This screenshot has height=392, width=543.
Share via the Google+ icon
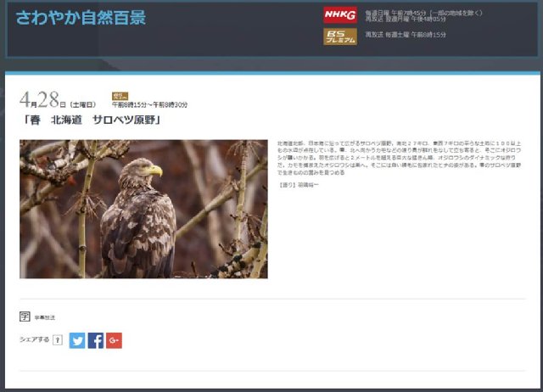[114, 340]
